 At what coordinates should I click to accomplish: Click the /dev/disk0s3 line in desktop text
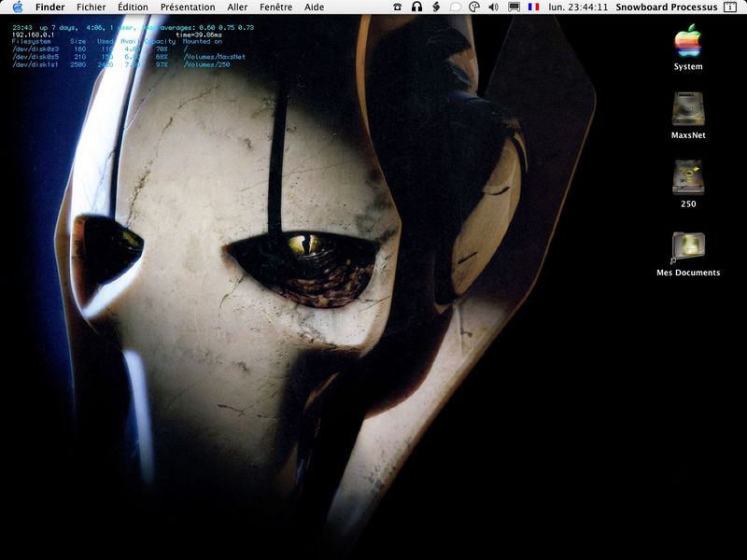pos(99,49)
